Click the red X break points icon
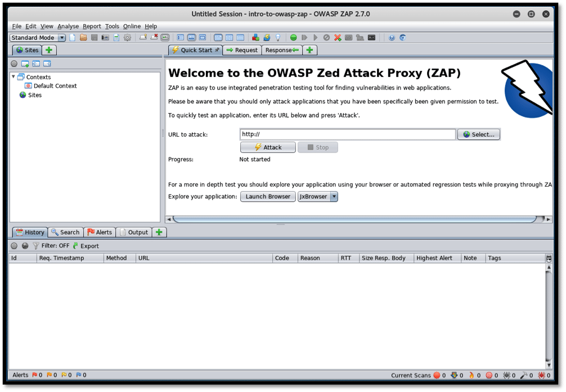566x392 pixels. coord(338,38)
